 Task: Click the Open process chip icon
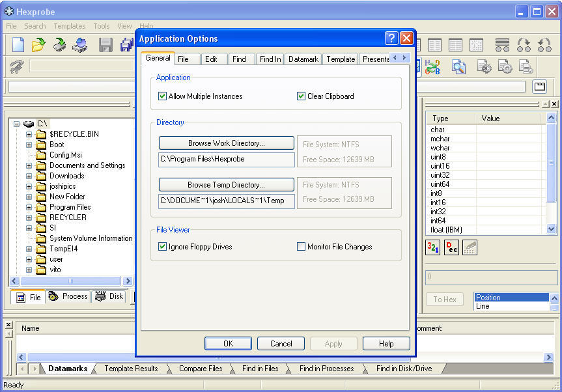coord(59,45)
